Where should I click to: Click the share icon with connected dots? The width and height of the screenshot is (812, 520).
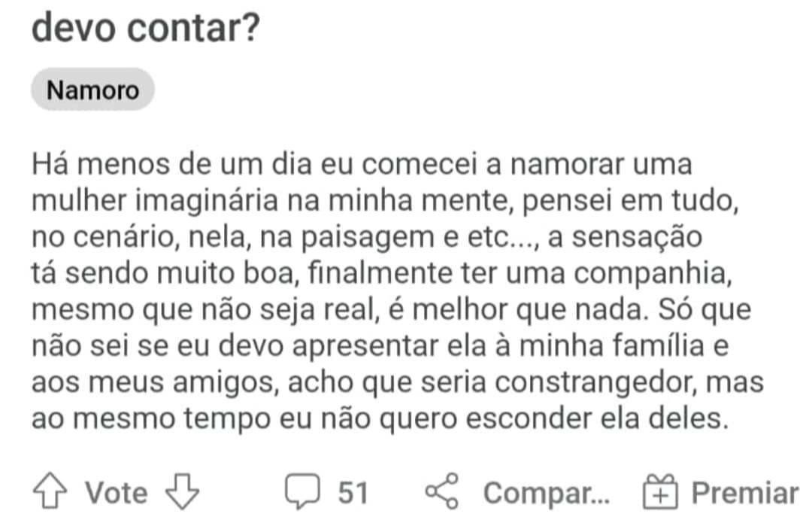[442, 491]
